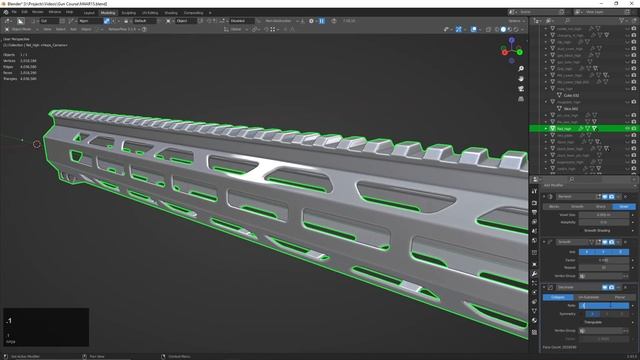
Task: Click blue Z axis on navigation gizmo
Action: point(511,40)
